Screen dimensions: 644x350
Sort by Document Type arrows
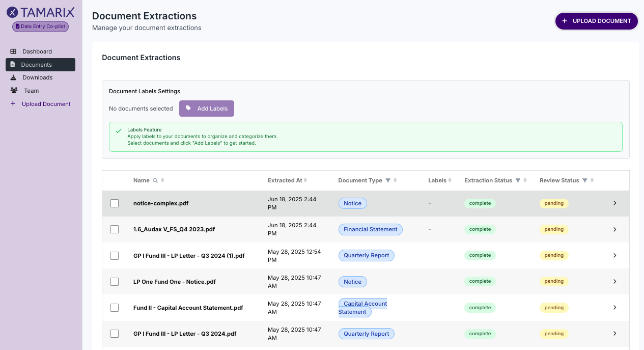click(x=395, y=180)
